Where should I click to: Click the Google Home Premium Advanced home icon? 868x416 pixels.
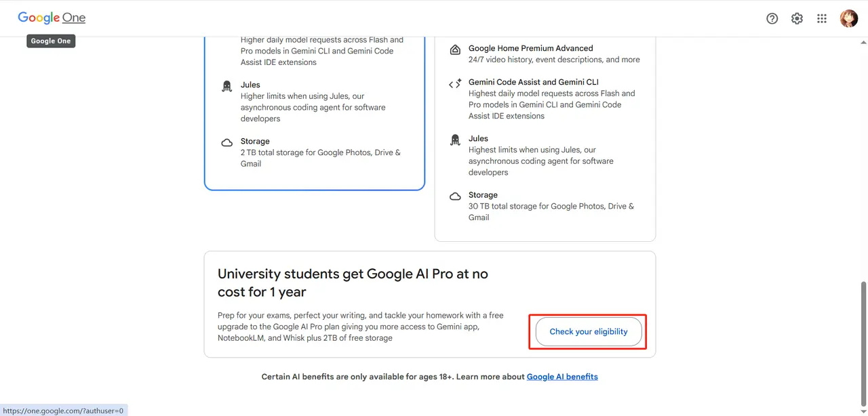pos(454,49)
